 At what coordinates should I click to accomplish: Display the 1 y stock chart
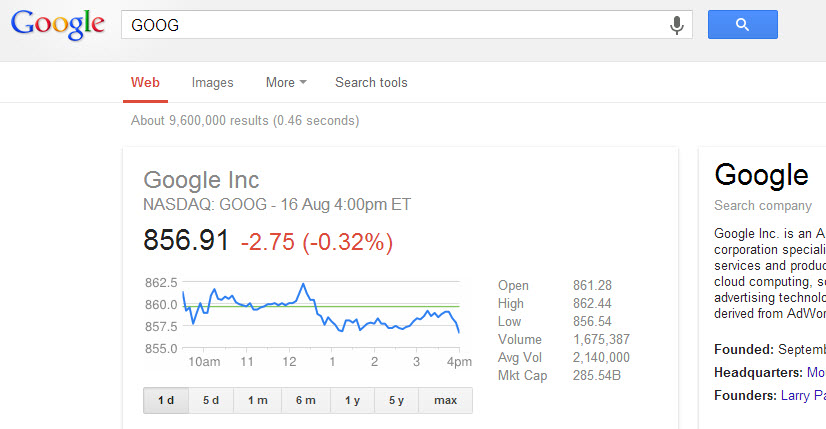(x=352, y=400)
